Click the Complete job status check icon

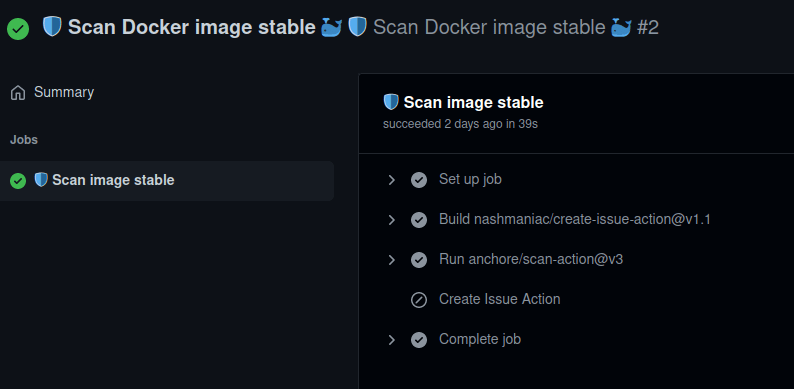(x=419, y=340)
